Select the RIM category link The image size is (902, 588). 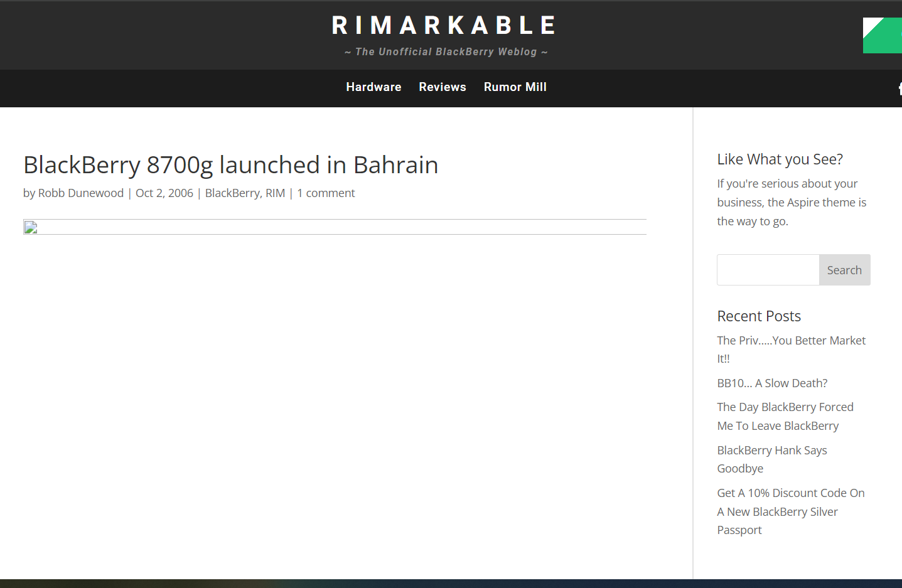point(275,193)
